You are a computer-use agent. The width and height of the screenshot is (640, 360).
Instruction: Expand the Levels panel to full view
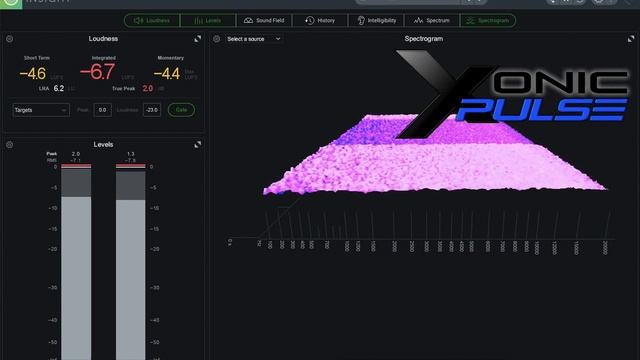pyautogui.click(x=198, y=144)
